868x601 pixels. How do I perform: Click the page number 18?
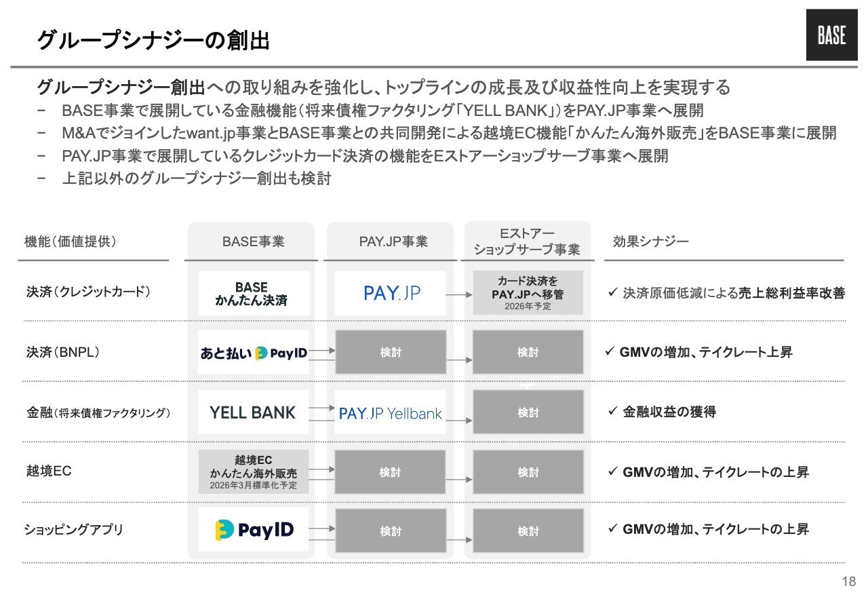[848, 581]
